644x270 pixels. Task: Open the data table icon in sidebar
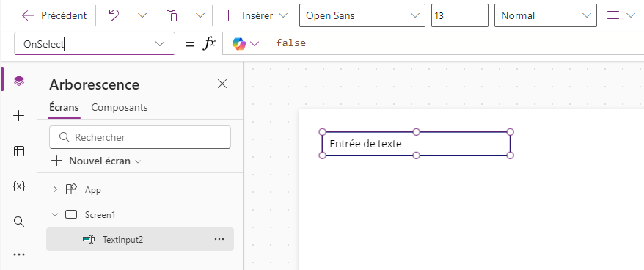tap(19, 151)
